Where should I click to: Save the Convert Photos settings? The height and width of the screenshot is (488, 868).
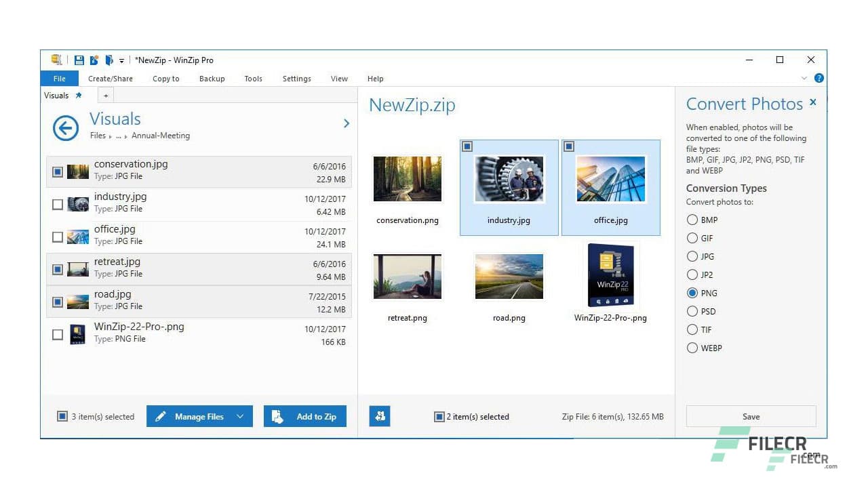tap(751, 416)
